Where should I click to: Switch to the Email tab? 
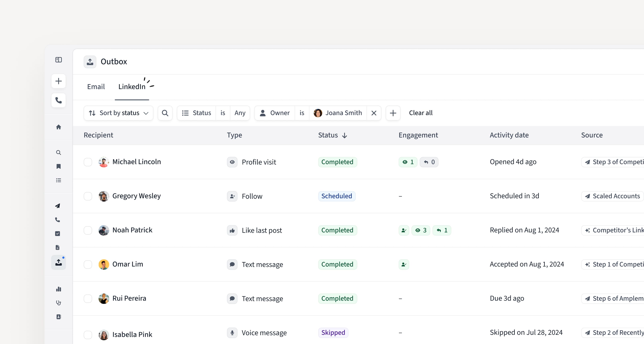[x=96, y=87]
